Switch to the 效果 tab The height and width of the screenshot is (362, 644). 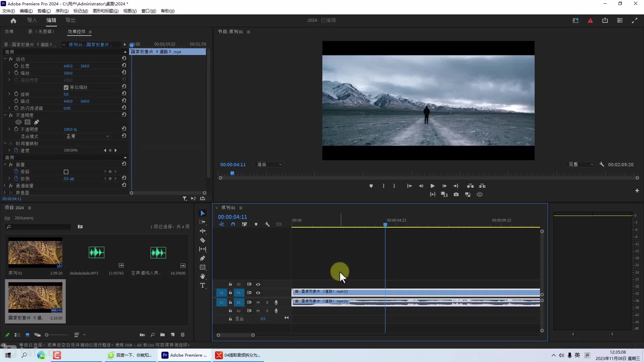coord(9,32)
